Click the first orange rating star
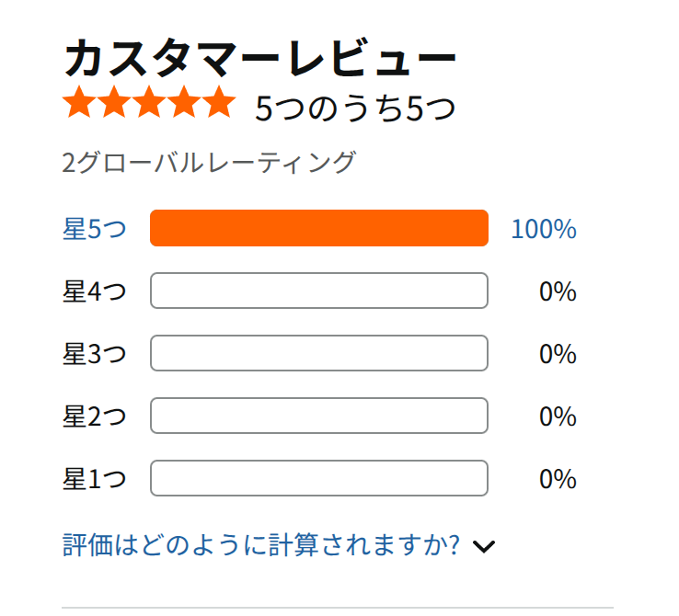The width and height of the screenshot is (679, 616). coord(80,102)
